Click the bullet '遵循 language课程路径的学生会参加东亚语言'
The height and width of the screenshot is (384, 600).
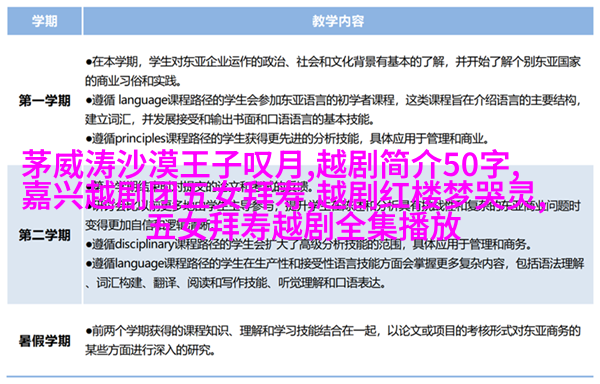(x=333, y=101)
